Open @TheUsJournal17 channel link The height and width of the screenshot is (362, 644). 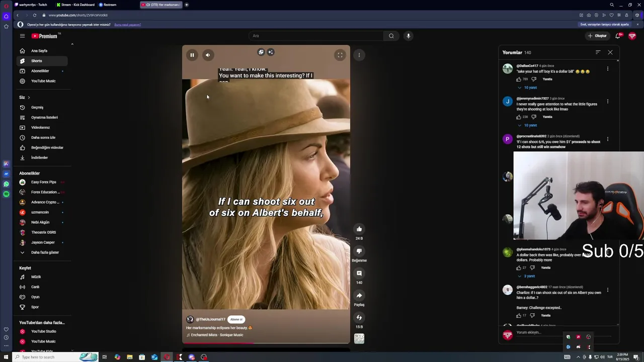click(210, 319)
